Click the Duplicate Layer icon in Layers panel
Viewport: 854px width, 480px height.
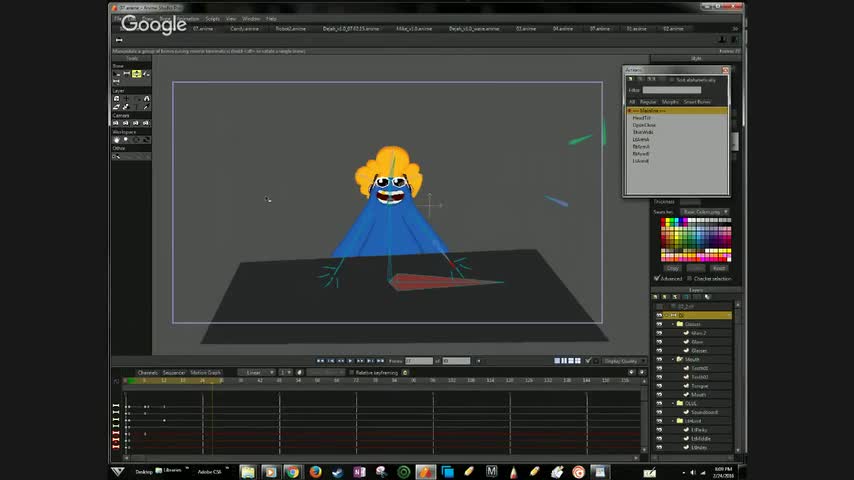click(x=666, y=297)
